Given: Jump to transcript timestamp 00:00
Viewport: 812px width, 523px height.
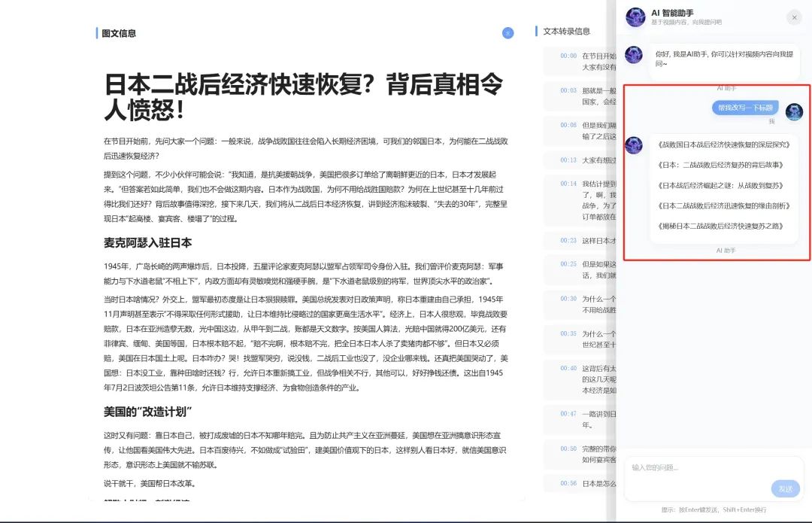Looking at the screenshot, I should (568, 56).
